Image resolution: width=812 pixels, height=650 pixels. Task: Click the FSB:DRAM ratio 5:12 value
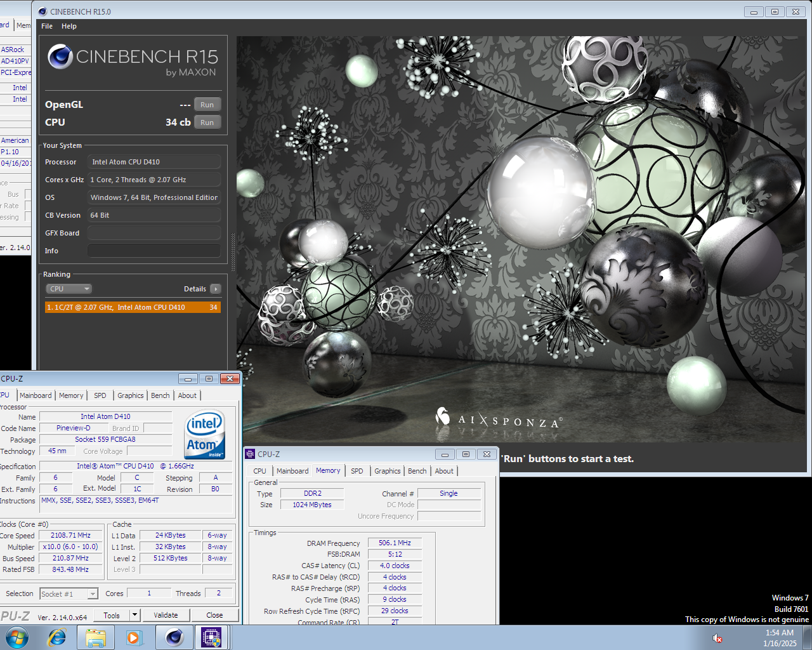pos(395,555)
